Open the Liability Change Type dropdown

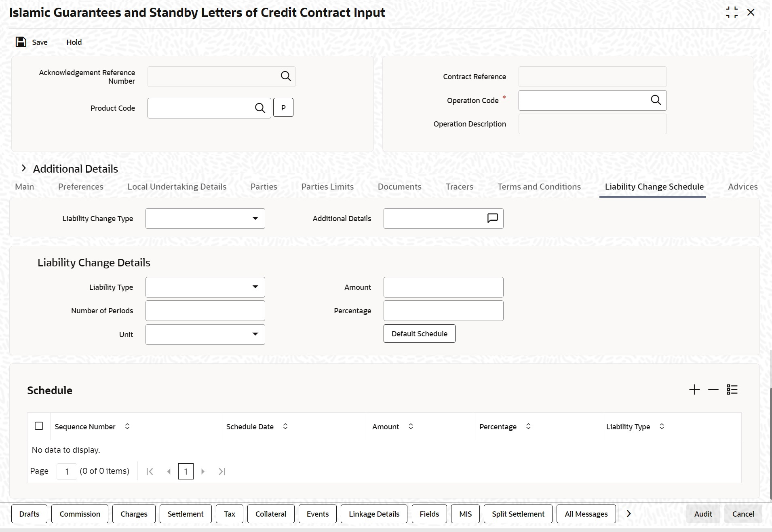[x=255, y=218]
